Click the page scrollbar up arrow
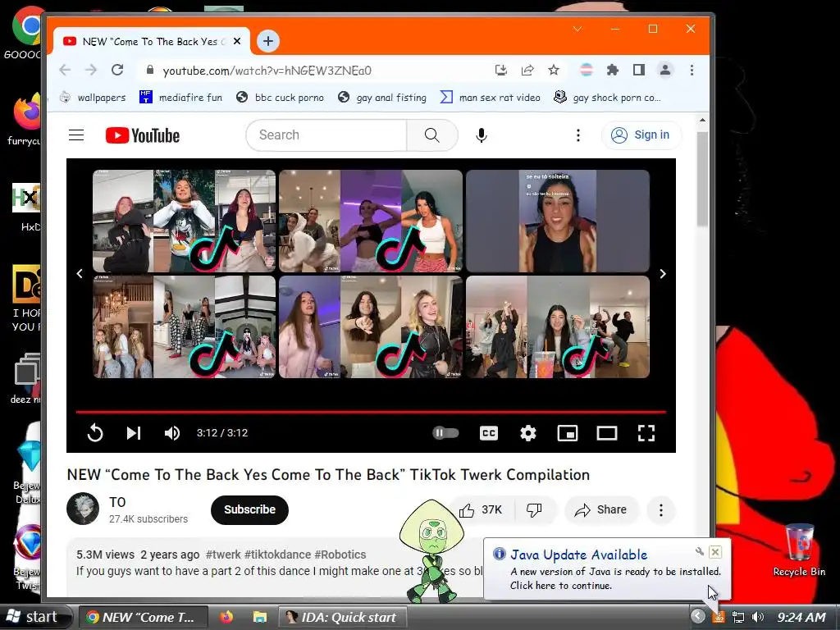This screenshot has width=840, height=630. pos(702,120)
